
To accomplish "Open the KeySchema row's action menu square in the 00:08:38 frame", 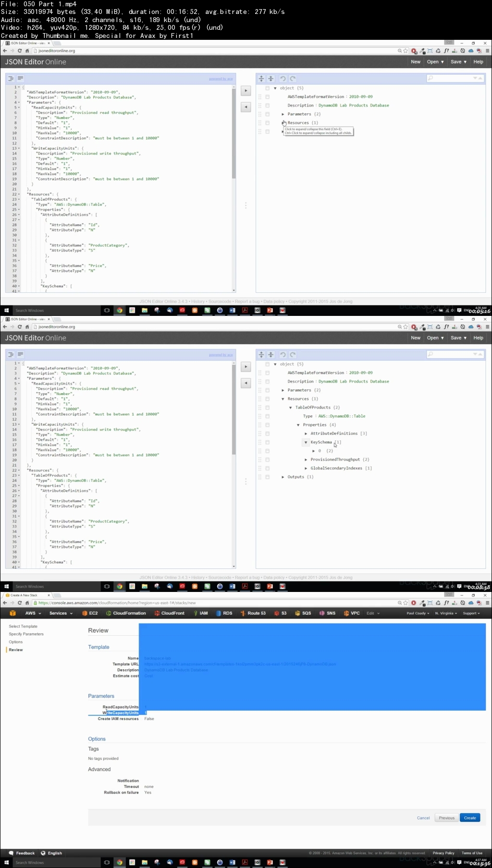I will coord(268,442).
